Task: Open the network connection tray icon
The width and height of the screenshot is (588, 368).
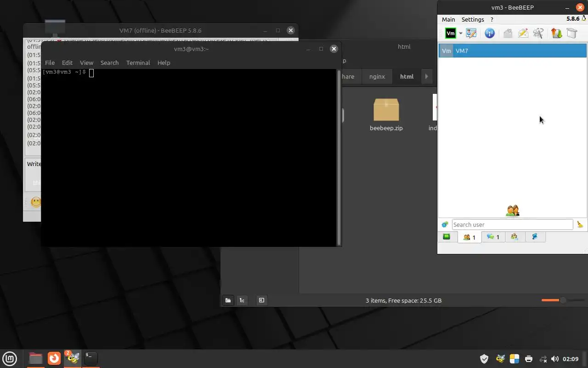Action: pos(543,359)
